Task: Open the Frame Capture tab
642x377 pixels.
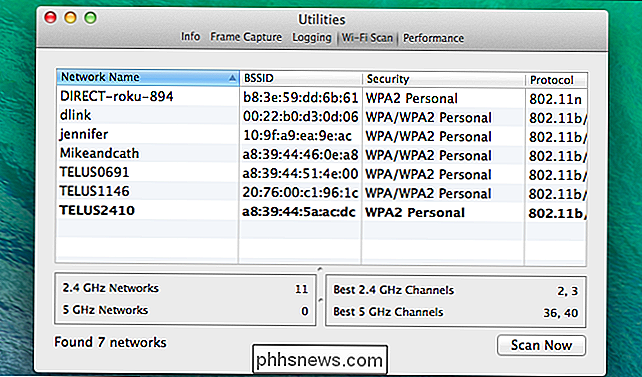Action: pyautogui.click(x=246, y=37)
